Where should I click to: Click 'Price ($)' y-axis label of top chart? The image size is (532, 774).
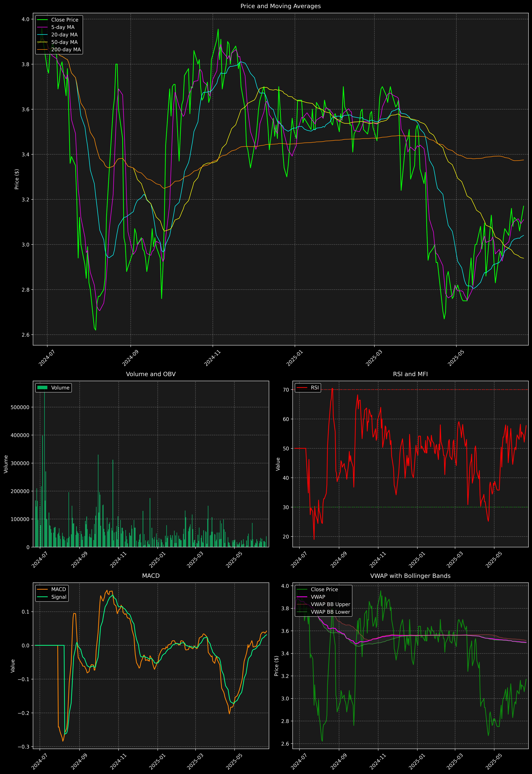(x=17, y=179)
